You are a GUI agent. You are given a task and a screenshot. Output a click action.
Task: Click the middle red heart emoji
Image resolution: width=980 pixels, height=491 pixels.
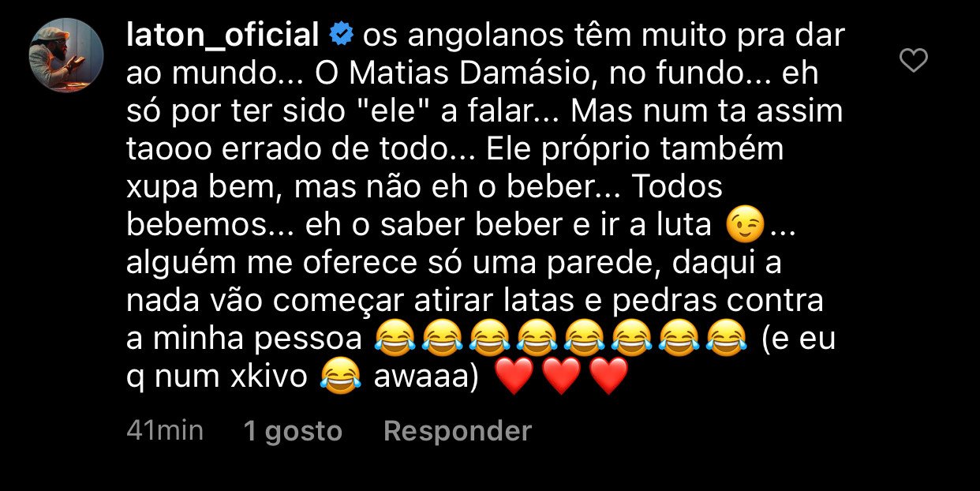click(x=561, y=377)
